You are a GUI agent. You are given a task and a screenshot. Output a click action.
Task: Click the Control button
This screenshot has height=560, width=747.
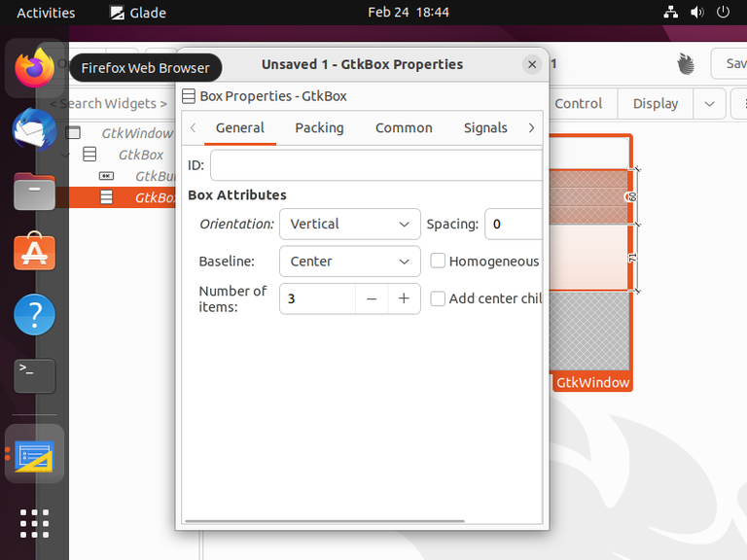click(x=579, y=103)
